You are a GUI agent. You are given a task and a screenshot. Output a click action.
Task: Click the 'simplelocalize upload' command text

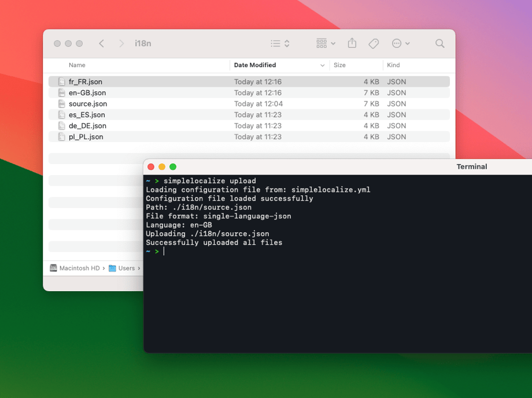(x=210, y=181)
